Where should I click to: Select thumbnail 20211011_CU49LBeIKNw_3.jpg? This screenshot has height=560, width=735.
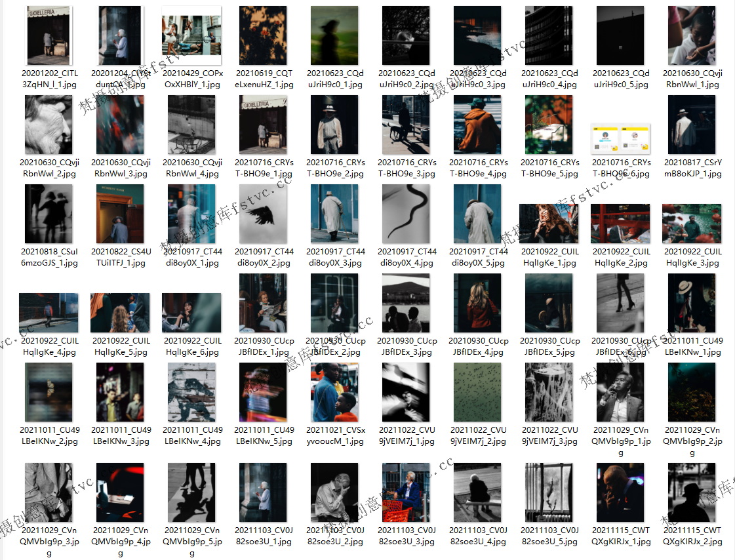click(120, 392)
